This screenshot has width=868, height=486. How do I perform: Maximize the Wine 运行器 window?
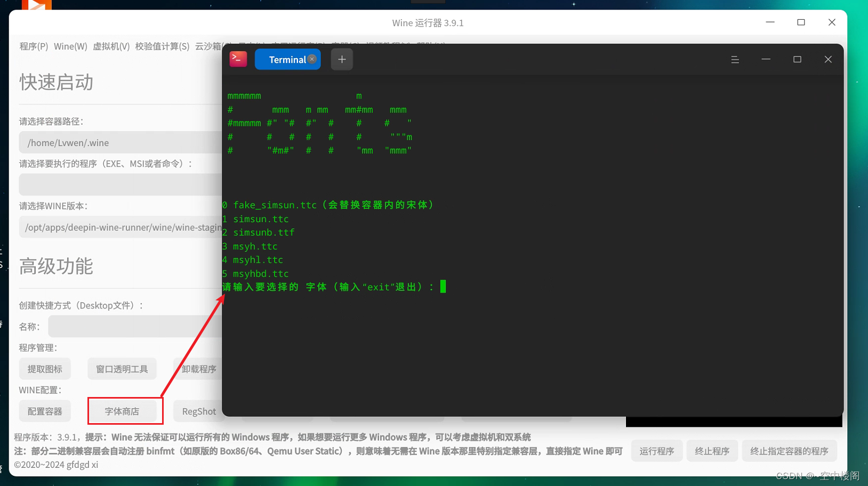pyautogui.click(x=801, y=22)
